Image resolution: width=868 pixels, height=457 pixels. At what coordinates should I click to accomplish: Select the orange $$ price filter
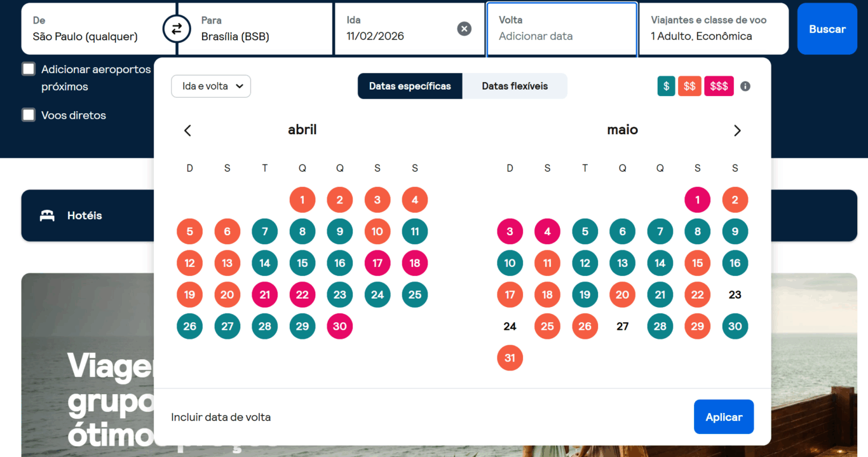(x=689, y=86)
